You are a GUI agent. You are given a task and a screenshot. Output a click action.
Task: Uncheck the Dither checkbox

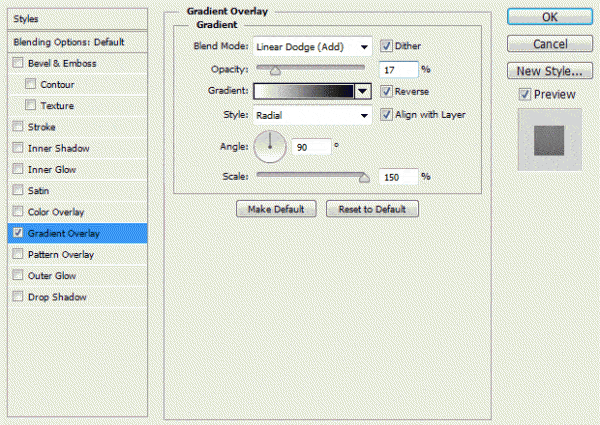(386, 46)
